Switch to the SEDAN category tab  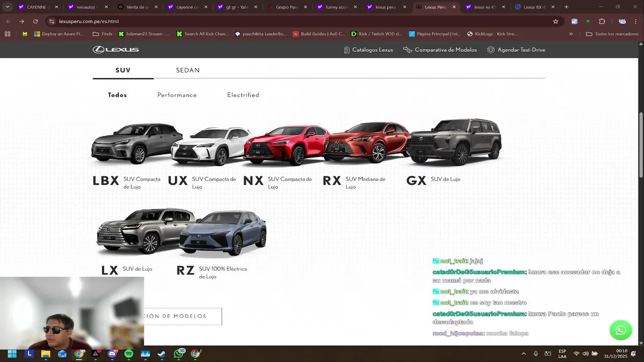188,70
